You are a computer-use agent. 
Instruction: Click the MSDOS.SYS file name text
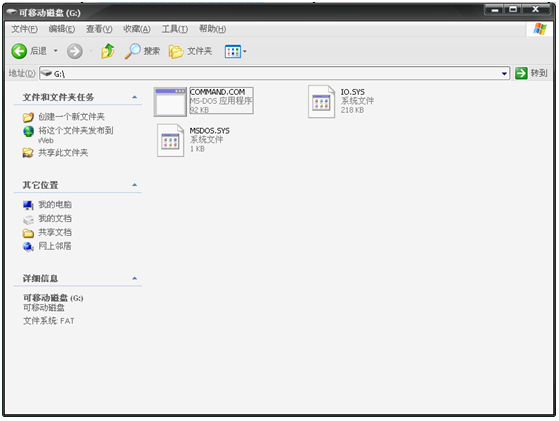(210, 131)
